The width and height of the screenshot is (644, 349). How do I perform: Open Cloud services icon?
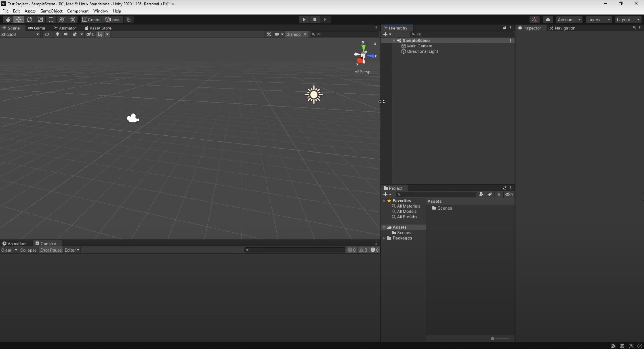coord(548,19)
